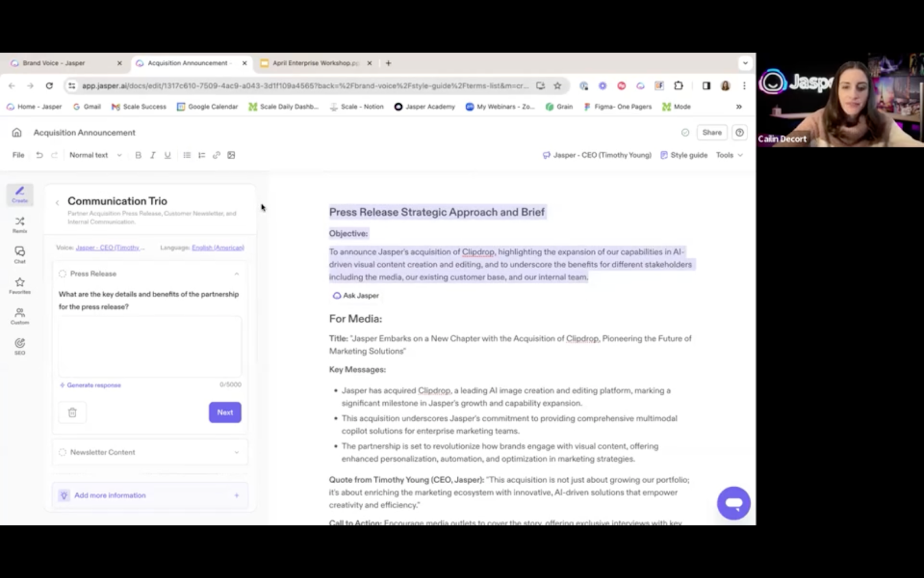The height and width of the screenshot is (578, 924).
Task: Bookmark this page with the star icon
Action: click(557, 86)
